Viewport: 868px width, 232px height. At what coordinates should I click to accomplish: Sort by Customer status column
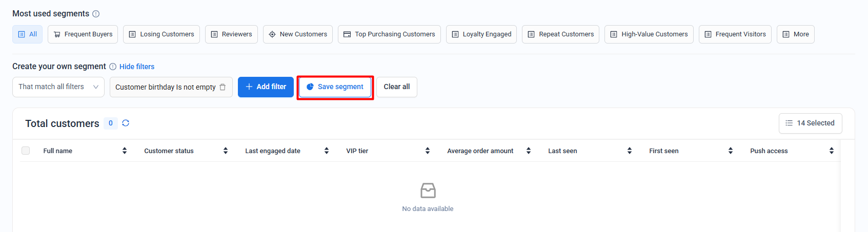coord(226,151)
